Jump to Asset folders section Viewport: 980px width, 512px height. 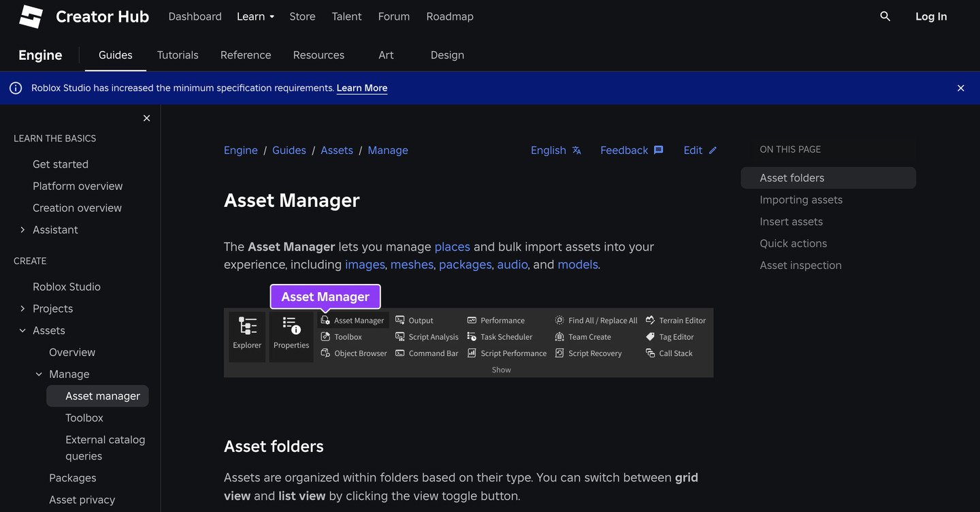[828, 178]
